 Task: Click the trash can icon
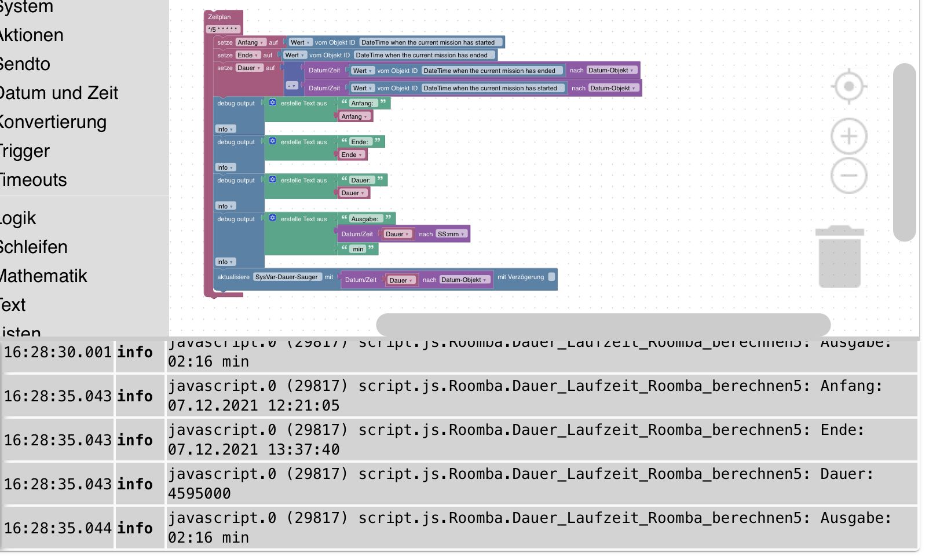(839, 256)
